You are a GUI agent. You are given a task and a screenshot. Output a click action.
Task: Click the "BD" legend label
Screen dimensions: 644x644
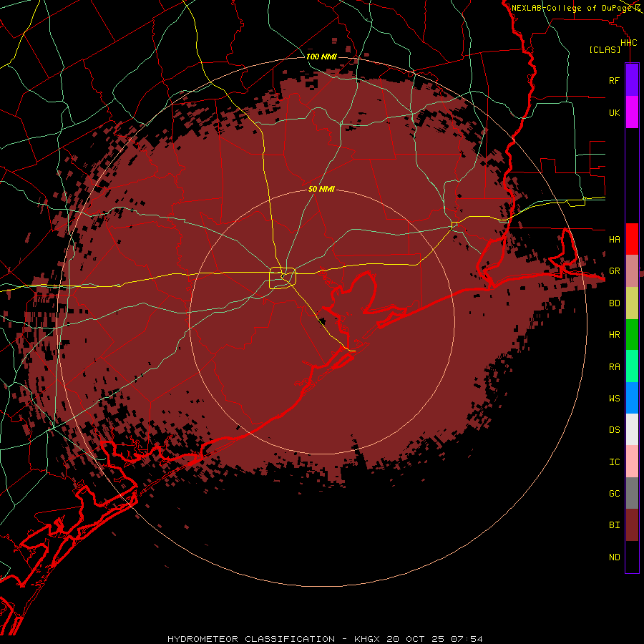614,303
